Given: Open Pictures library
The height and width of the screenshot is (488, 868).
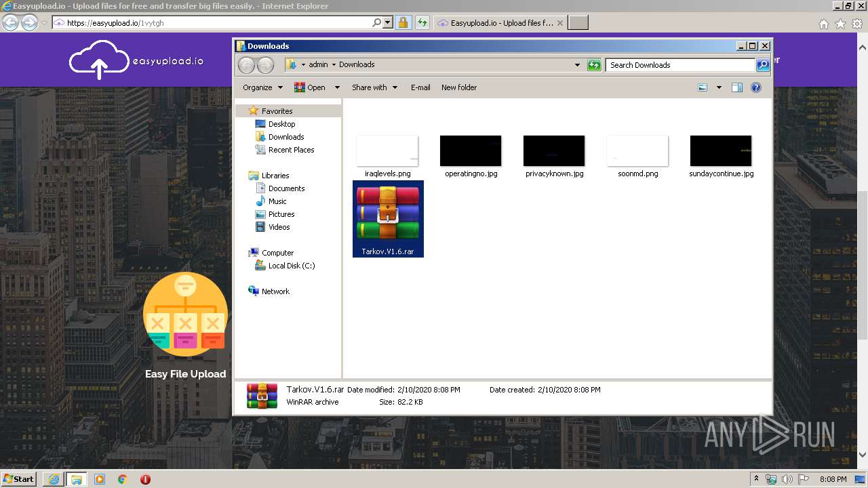Looking at the screenshot, I should pos(275,214).
